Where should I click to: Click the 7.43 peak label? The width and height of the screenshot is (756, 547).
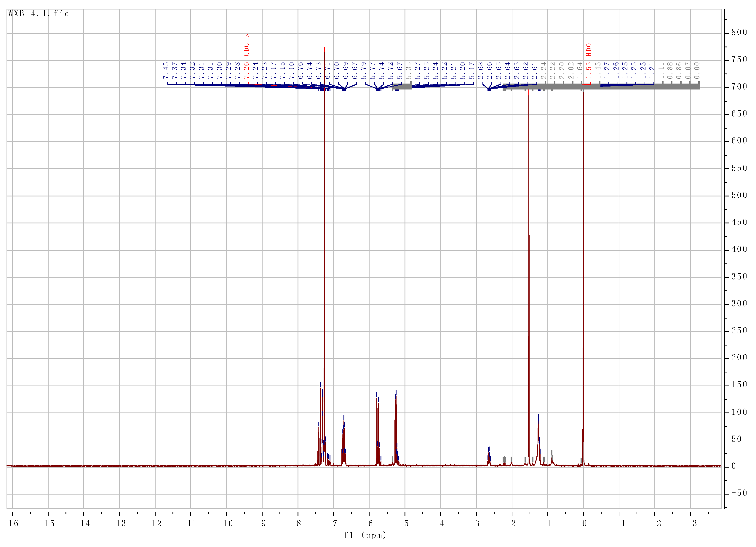pyautogui.click(x=166, y=70)
